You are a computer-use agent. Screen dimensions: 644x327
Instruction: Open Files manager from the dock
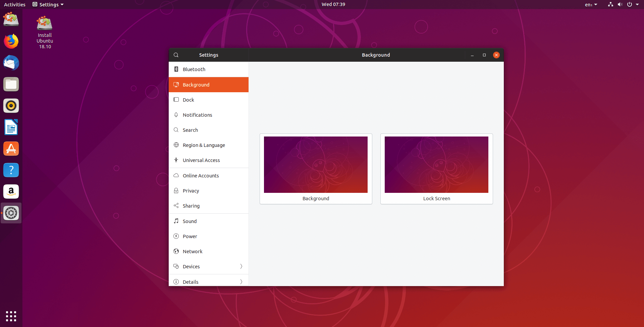coord(11,84)
